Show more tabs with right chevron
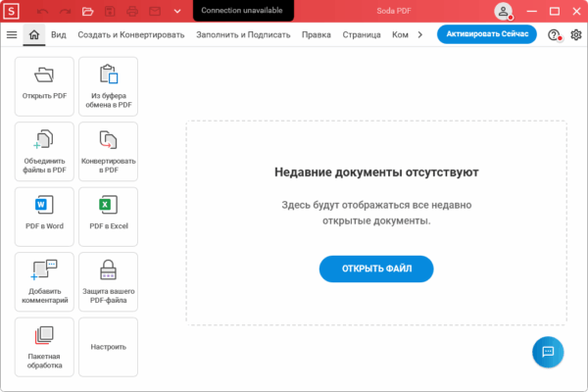The height and width of the screenshot is (392, 588). [x=420, y=35]
